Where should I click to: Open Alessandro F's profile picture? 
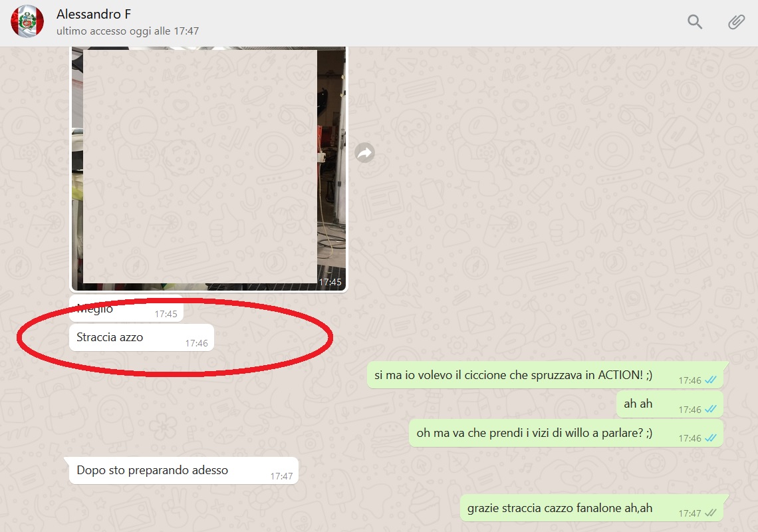click(x=27, y=21)
